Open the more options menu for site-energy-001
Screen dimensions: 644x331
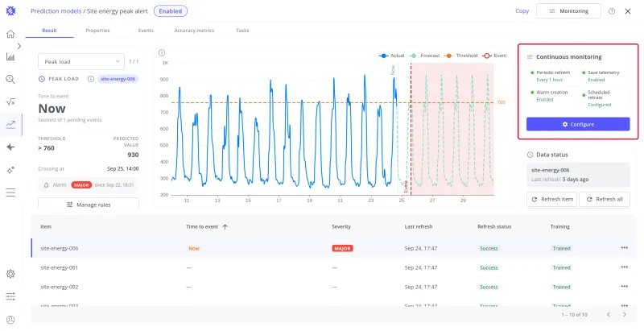coord(625,267)
